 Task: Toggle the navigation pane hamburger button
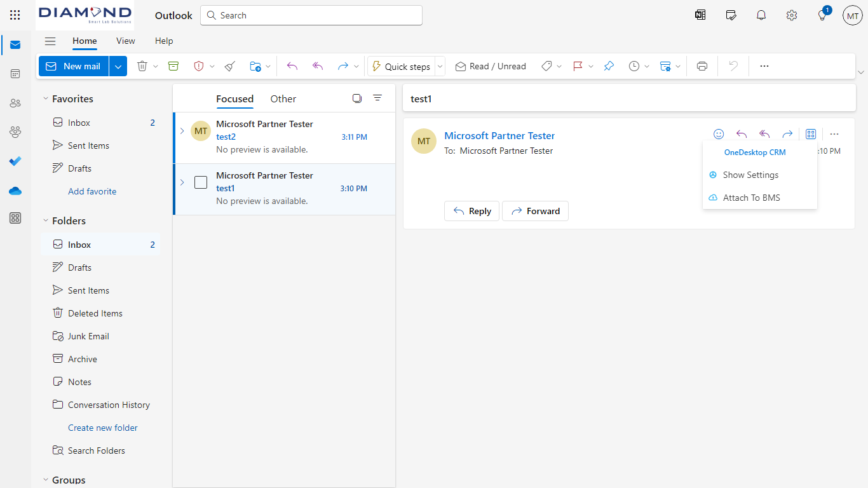click(x=50, y=41)
